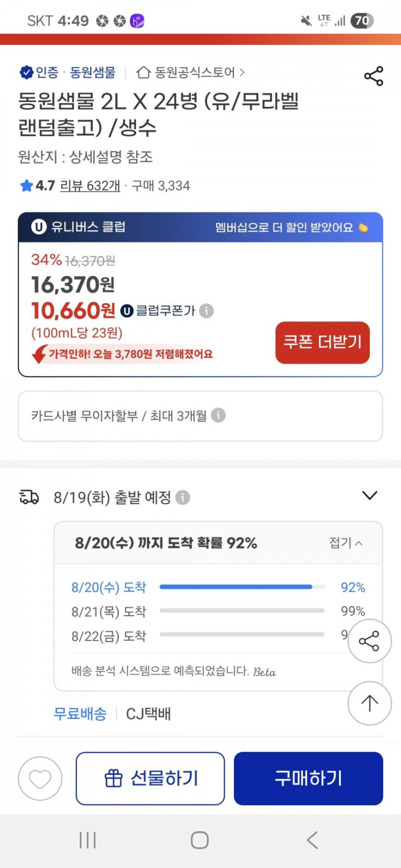
Task: Tap the floating share button
Action: tap(369, 641)
